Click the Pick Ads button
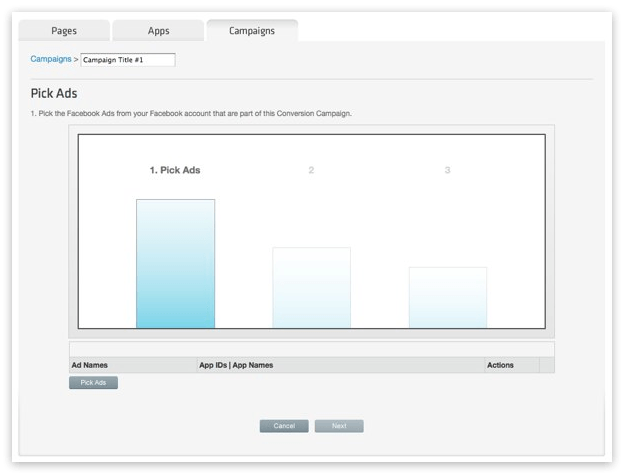624x474 pixels. point(93,382)
